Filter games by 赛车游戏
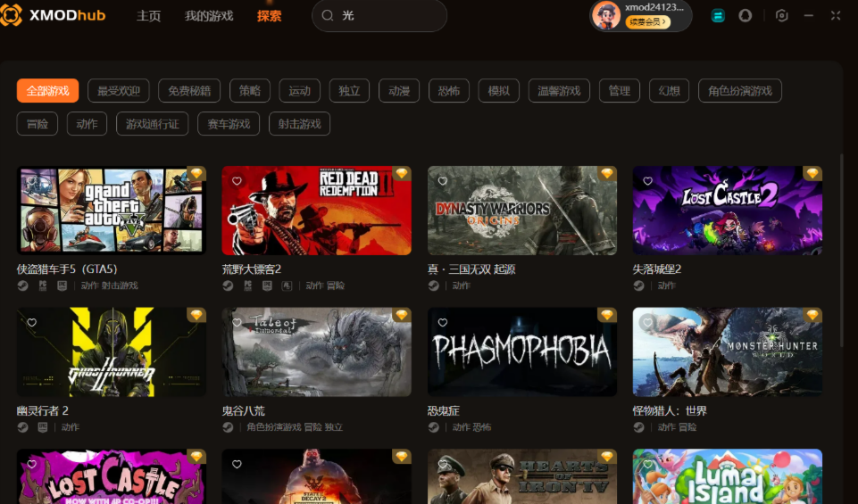This screenshot has height=504, width=858. (x=229, y=123)
